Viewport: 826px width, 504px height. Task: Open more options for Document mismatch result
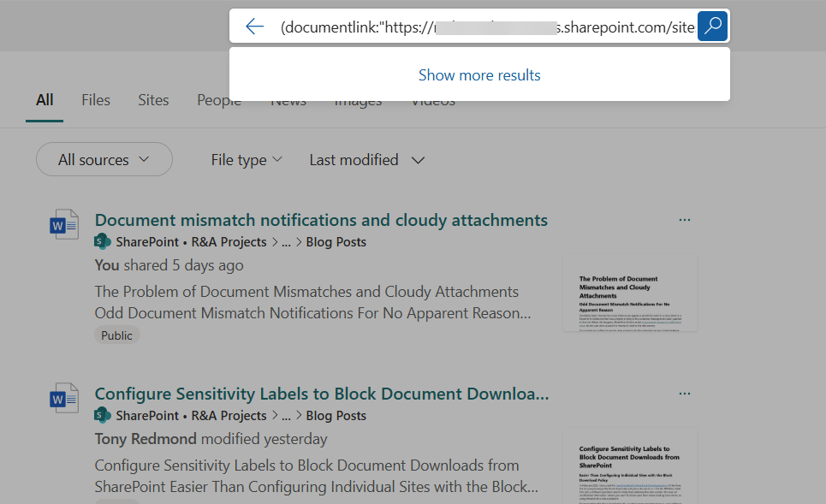pyautogui.click(x=684, y=220)
